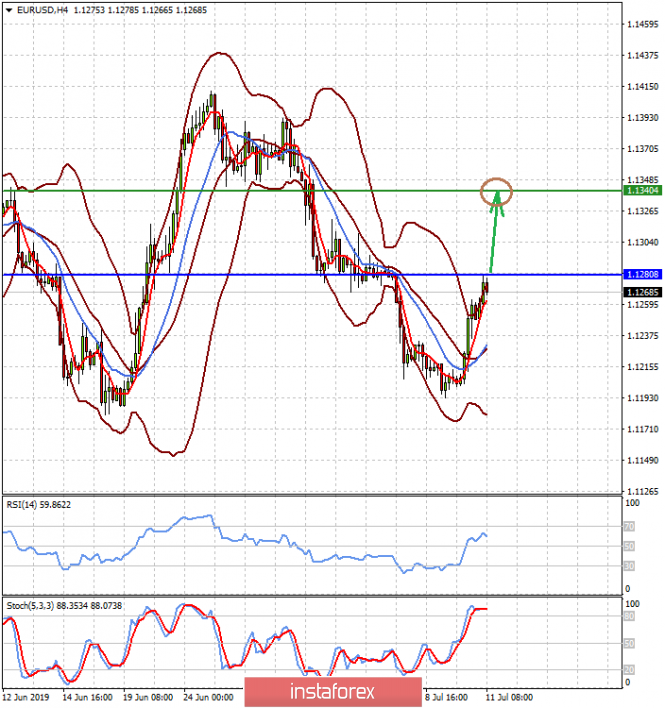Click the 1.11265 price axis label
This screenshot has width=665, height=708.
point(642,491)
